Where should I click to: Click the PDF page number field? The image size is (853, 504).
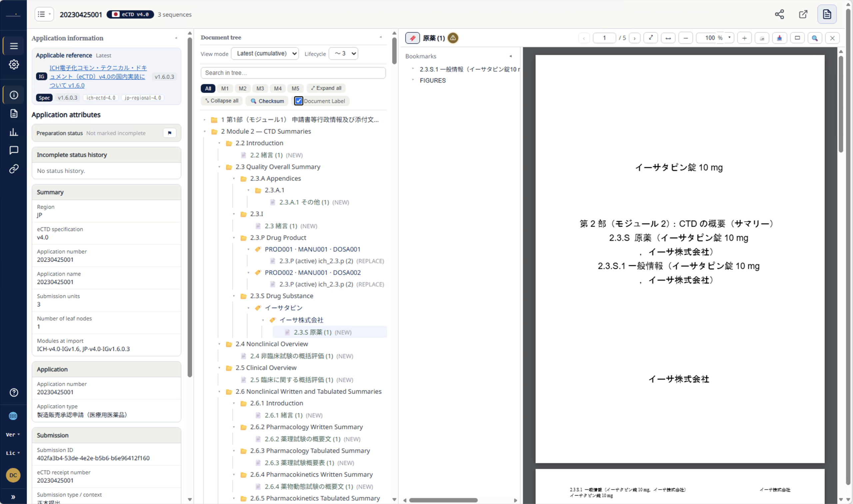tap(604, 38)
